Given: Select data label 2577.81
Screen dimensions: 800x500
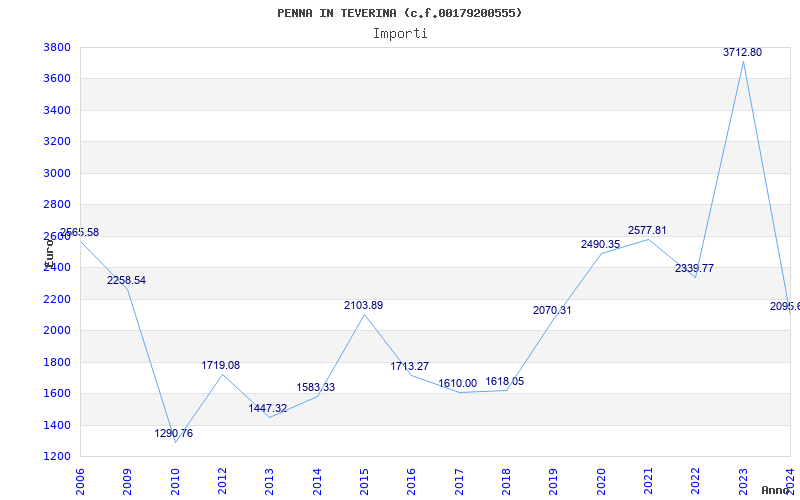Looking at the screenshot, I should (x=647, y=230).
